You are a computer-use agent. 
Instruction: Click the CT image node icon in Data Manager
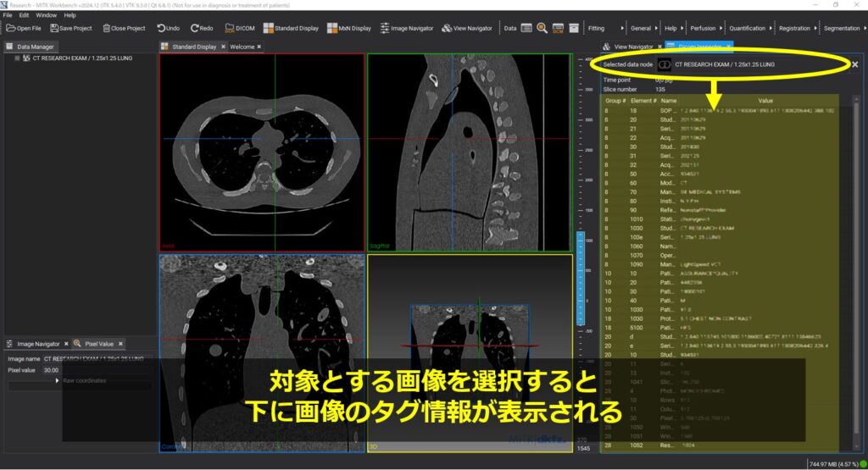point(26,58)
